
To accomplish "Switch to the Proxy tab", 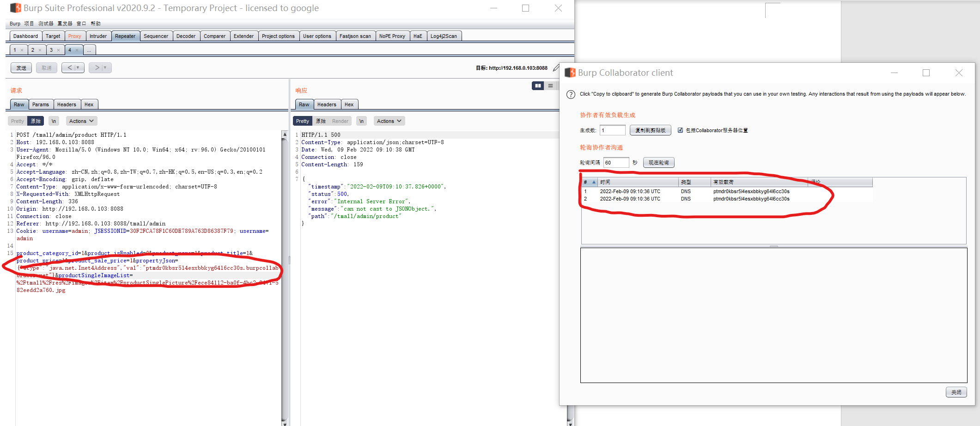I will pyautogui.click(x=74, y=36).
